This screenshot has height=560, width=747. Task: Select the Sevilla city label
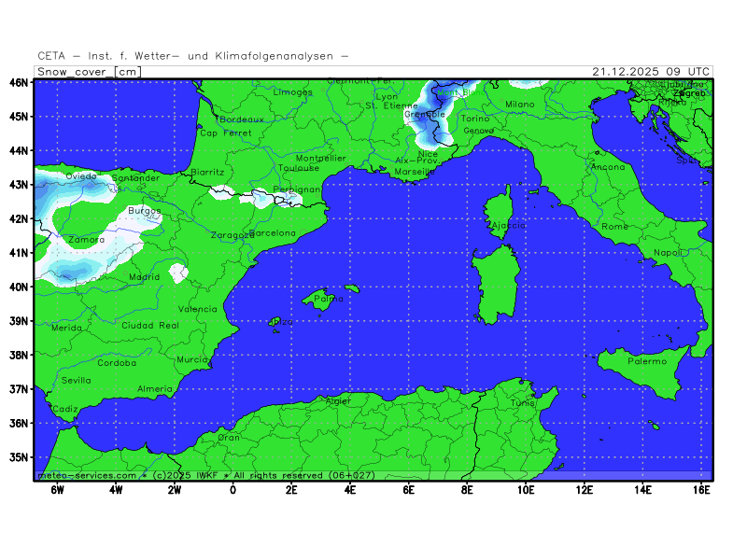click(x=77, y=381)
